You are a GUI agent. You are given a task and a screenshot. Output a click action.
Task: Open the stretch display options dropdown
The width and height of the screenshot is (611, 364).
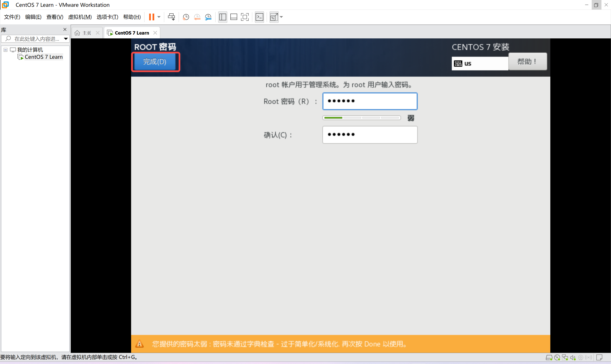point(281,17)
